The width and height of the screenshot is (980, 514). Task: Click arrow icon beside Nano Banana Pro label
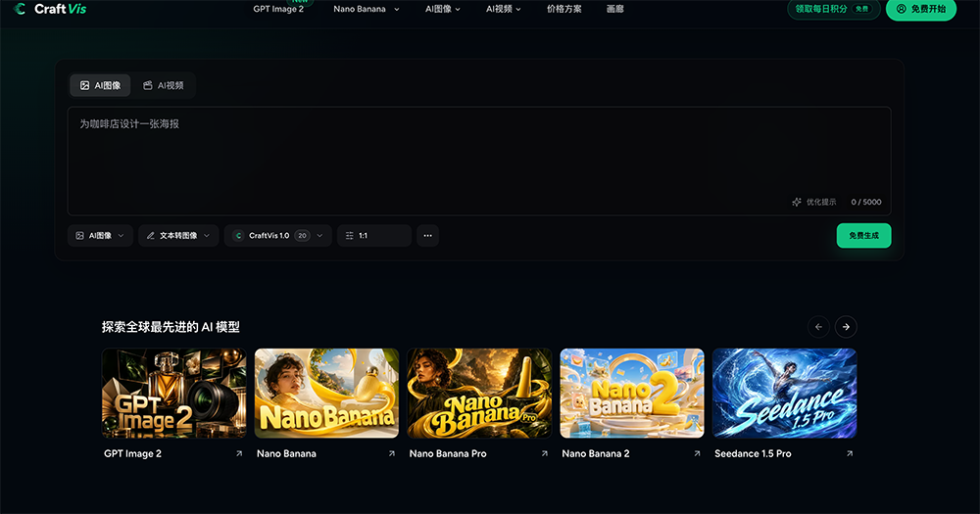(544, 453)
